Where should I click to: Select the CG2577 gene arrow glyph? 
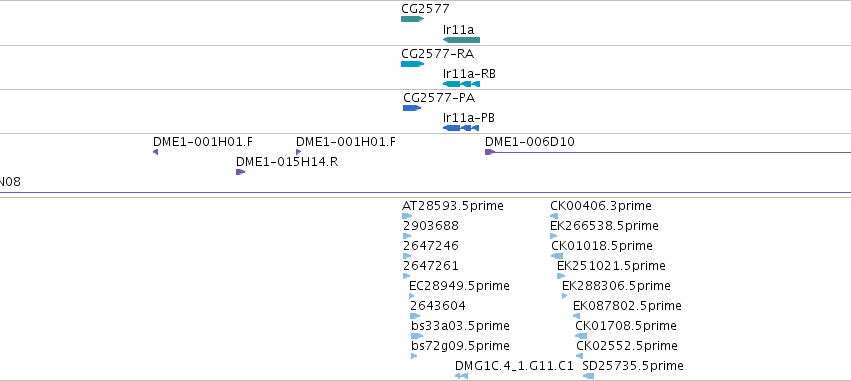pos(412,19)
